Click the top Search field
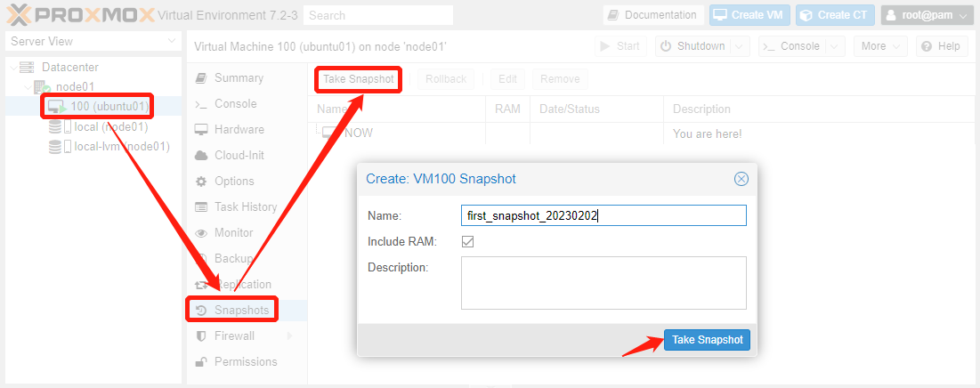The image size is (980, 388). (378, 15)
